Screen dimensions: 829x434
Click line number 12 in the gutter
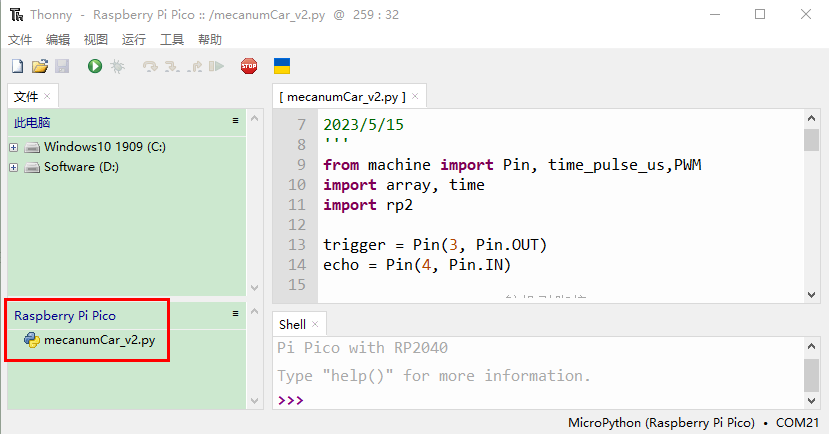(x=297, y=225)
